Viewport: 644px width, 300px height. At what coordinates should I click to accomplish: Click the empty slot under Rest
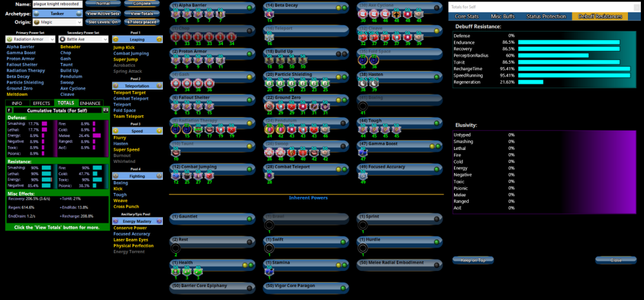pos(175,248)
